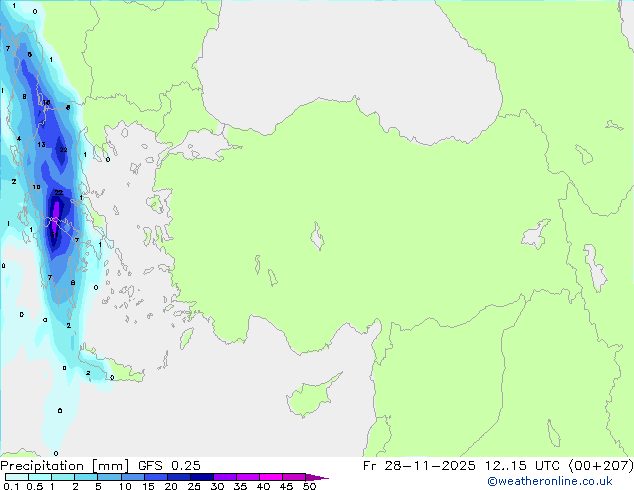This screenshot has height=490, width=634.
Task: Click the 30–35 mm purple legend swatch
Action: click(x=224, y=477)
